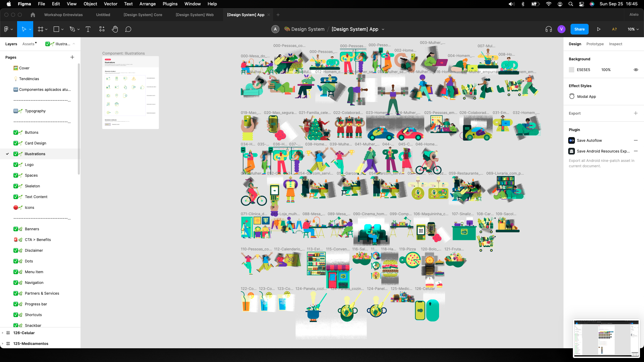
Task: Open the Plugins menu
Action: pos(170,4)
